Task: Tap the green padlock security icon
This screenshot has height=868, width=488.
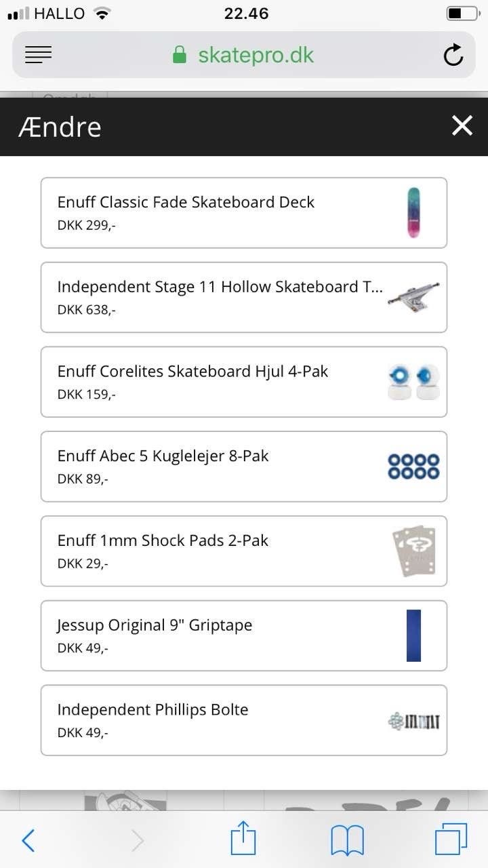Action: [180, 55]
